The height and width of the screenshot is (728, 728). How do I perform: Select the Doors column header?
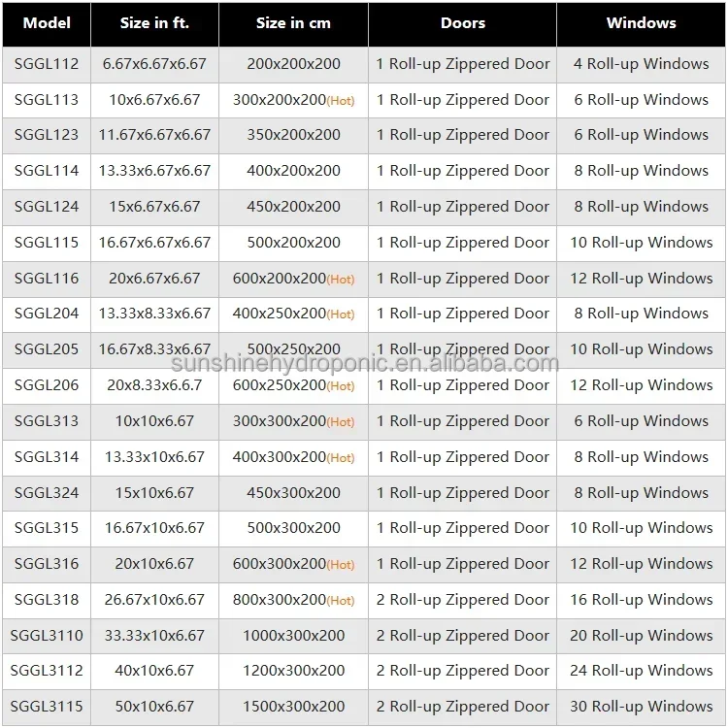(x=462, y=23)
